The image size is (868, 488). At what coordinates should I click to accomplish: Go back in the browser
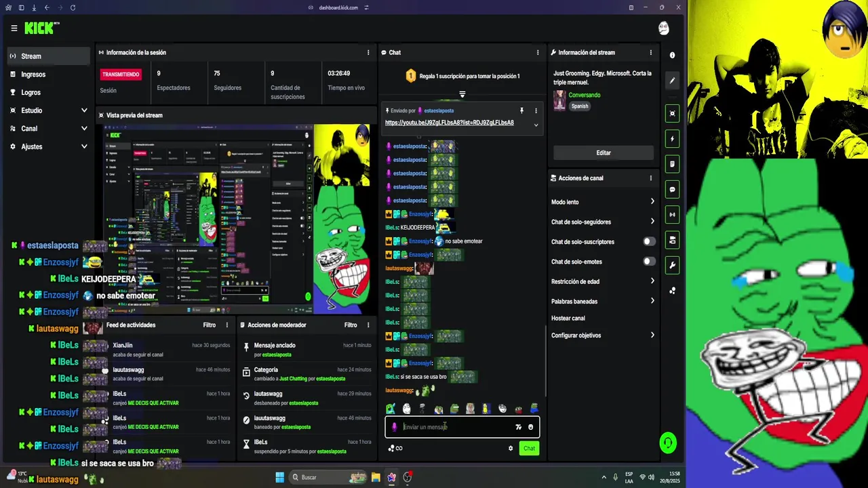(x=47, y=7)
